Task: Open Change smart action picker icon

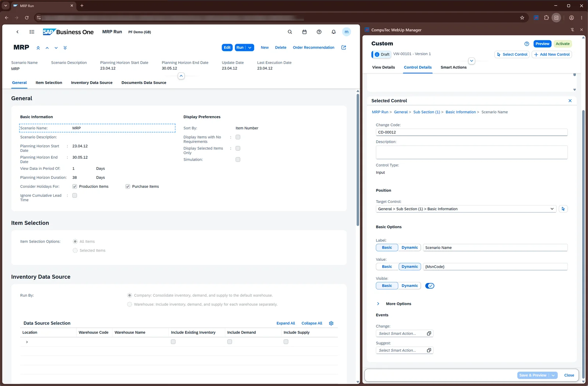Action: (429, 333)
